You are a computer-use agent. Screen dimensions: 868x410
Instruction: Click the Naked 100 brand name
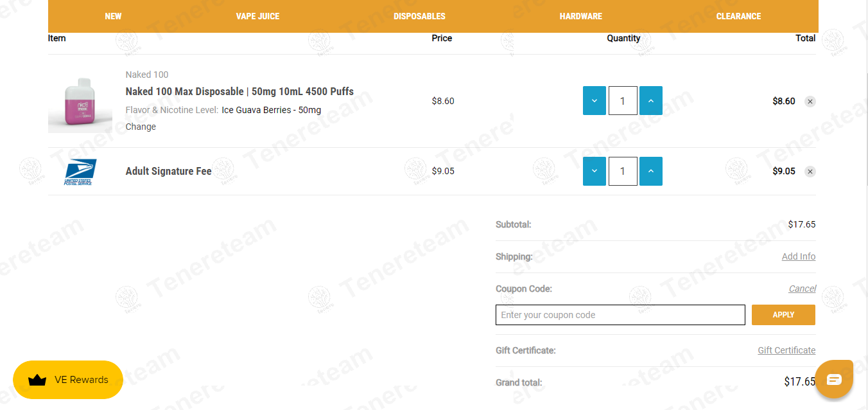(147, 75)
